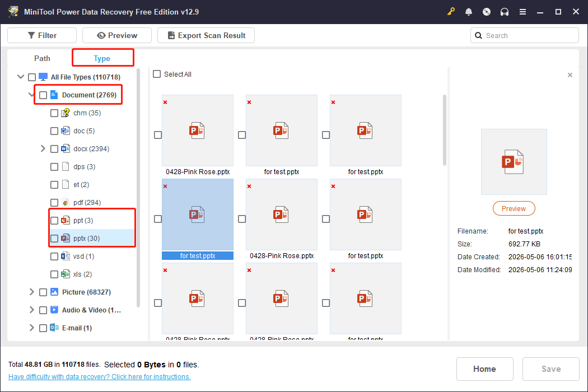Click the E-mail Outlook category icon
This screenshot has width=588, height=392.
54,328
